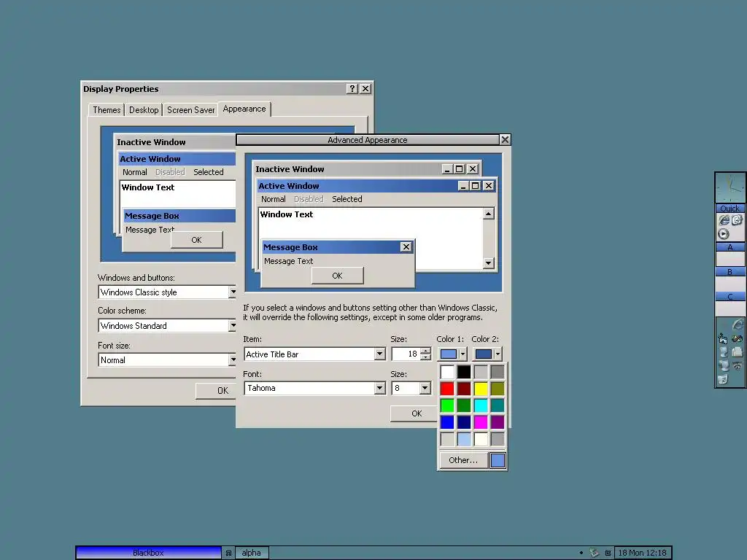
Task: Click the 'Message Box' title in Advanced preview
Action: click(x=290, y=247)
